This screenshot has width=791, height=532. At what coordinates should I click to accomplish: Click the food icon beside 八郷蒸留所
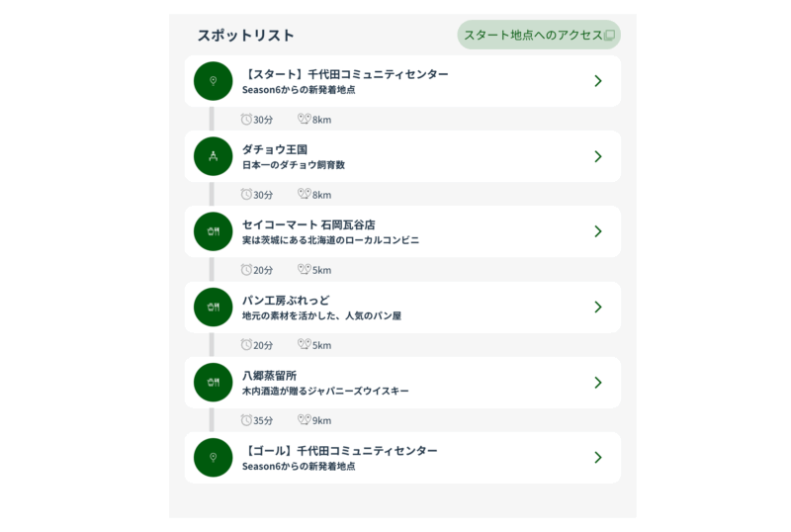click(213, 382)
